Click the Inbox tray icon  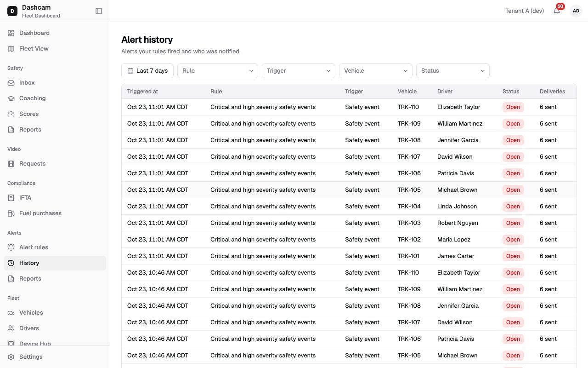click(x=11, y=83)
